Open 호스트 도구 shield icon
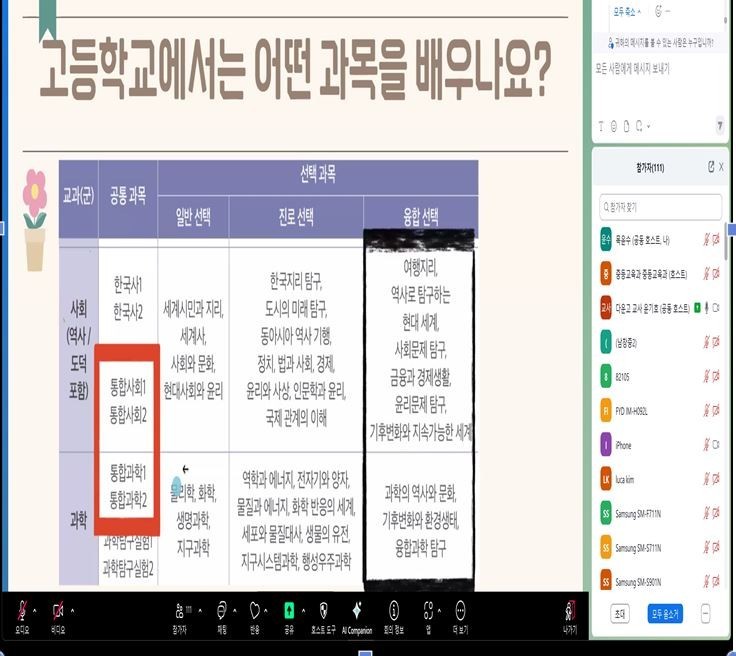Image resolution: width=736 pixels, height=656 pixels. [323, 610]
